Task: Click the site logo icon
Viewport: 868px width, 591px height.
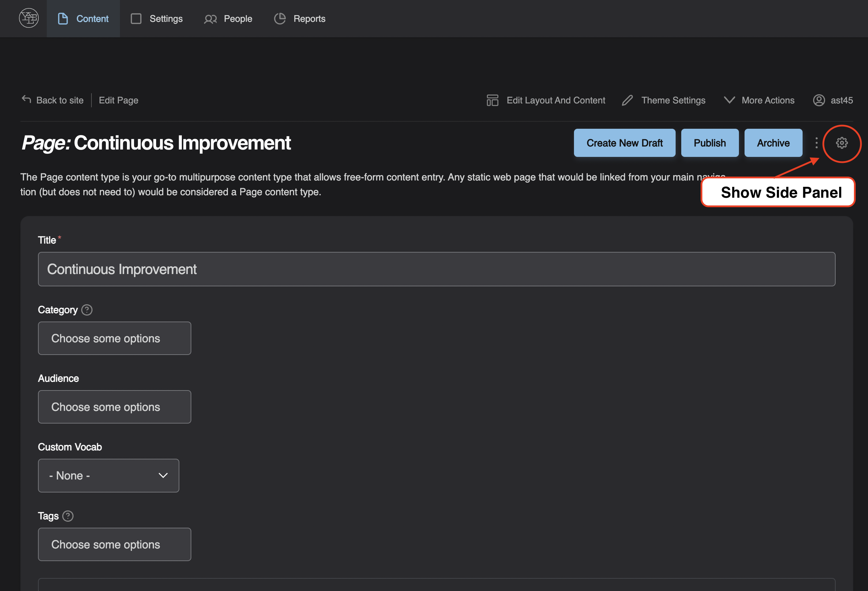Action: pyautogui.click(x=29, y=18)
